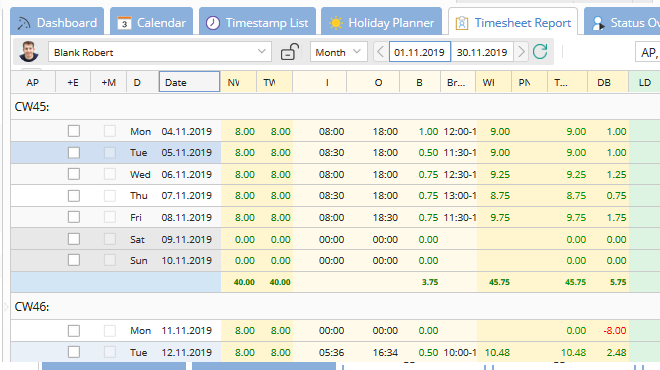
Task: Check +E box for Tue 05.11.2019
Action: pos(74,152)
